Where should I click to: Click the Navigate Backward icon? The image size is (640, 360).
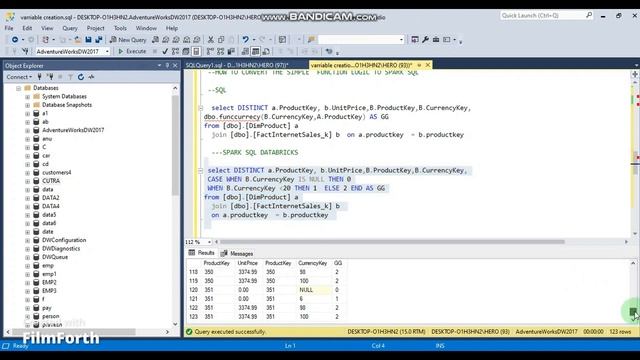(15, 40)
